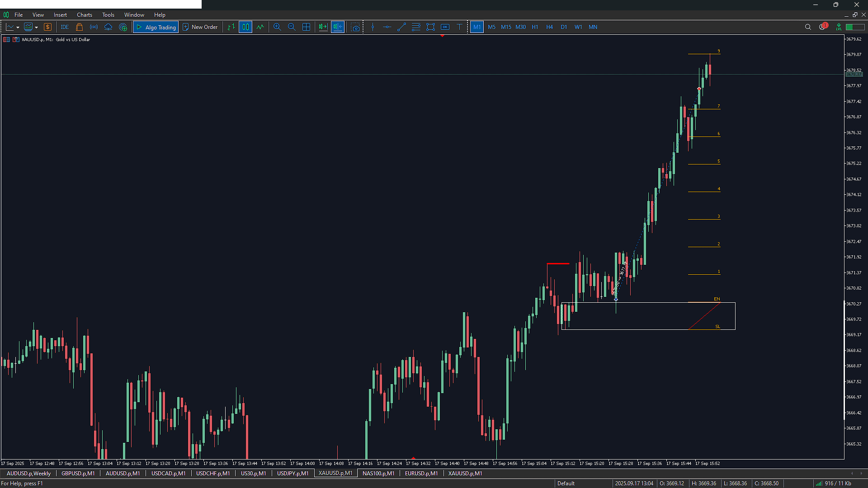Switch to the M5 timeframe
Image resolution: width=868 pixels, height=488 pixels.
click(491, 27)
